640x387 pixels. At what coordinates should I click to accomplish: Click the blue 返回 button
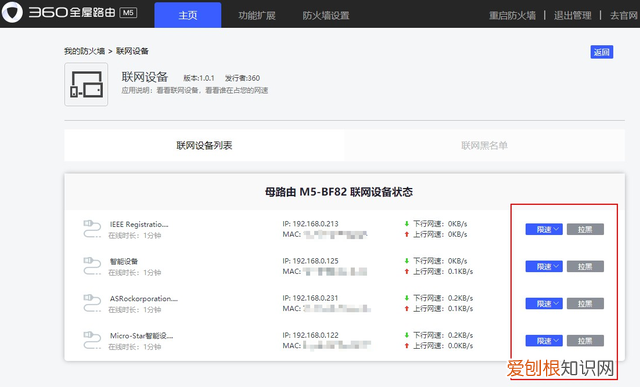pos(602,52)
